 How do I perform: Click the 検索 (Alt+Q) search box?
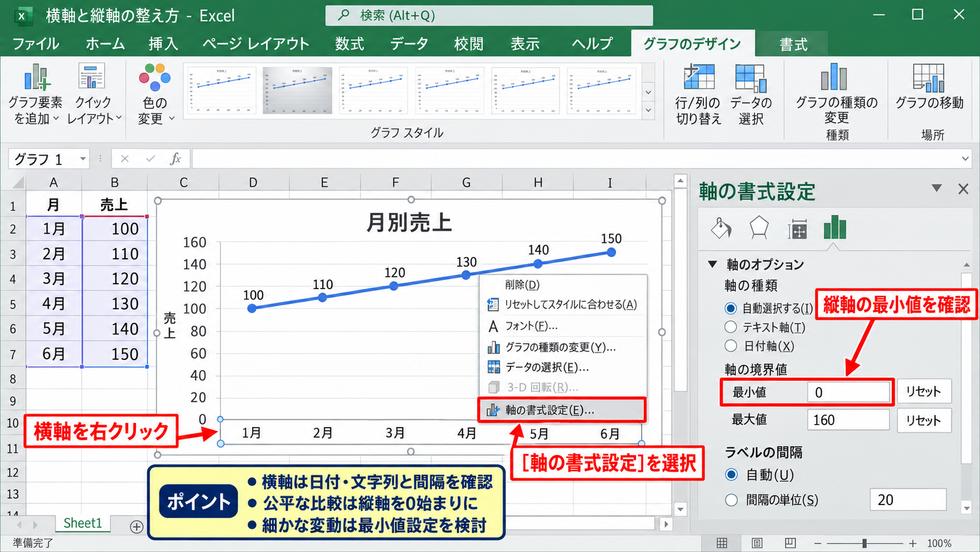489,15
